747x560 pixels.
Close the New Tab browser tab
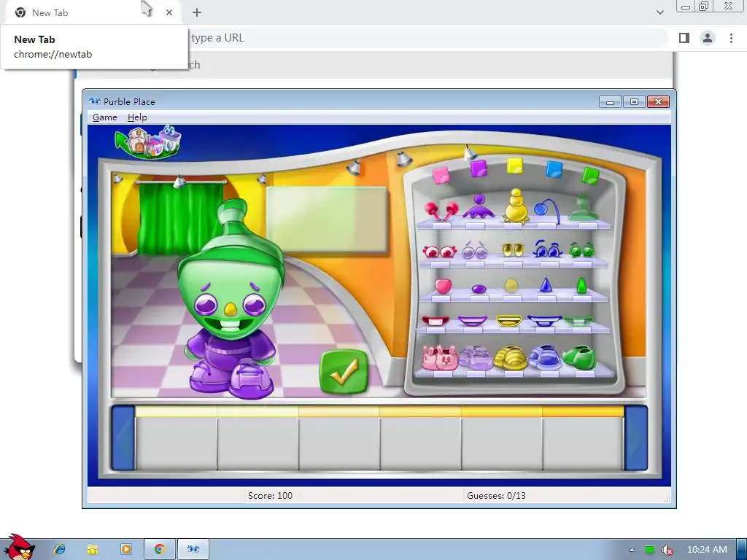(169, 13)
